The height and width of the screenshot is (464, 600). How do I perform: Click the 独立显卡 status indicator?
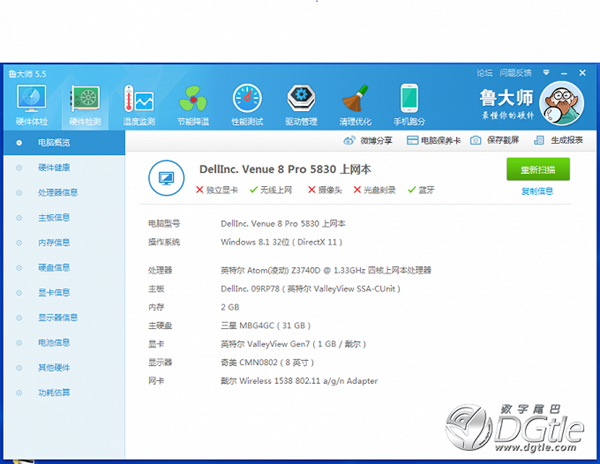pyautogui.click(x=217, y=190)
